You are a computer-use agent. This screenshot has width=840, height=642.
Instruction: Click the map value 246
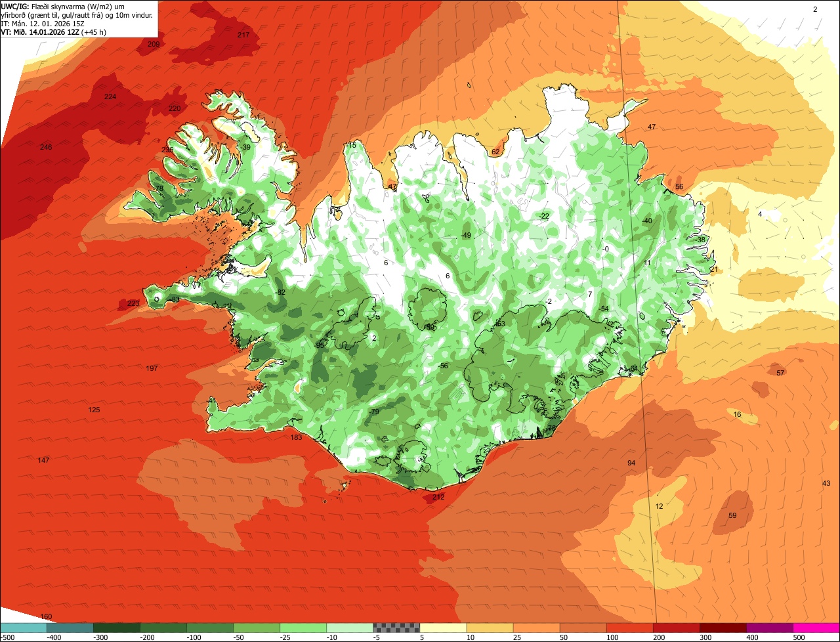coord(45,147)
